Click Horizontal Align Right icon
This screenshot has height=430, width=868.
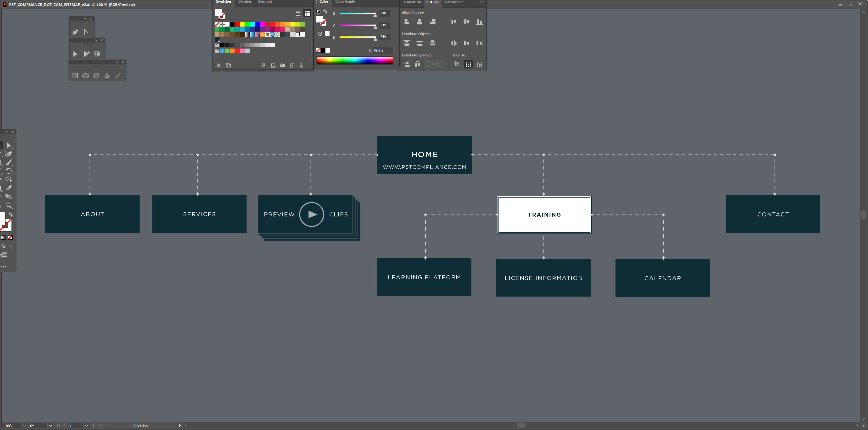click(433, 22)
